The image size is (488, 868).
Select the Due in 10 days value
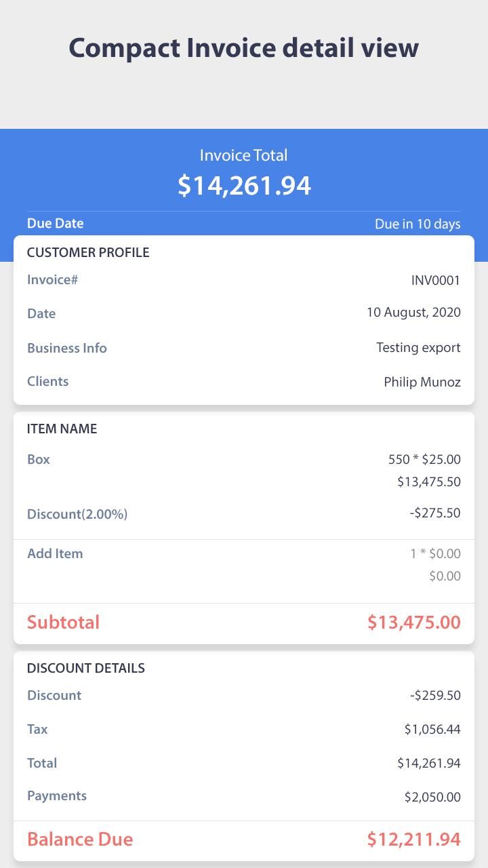point(418,224)
